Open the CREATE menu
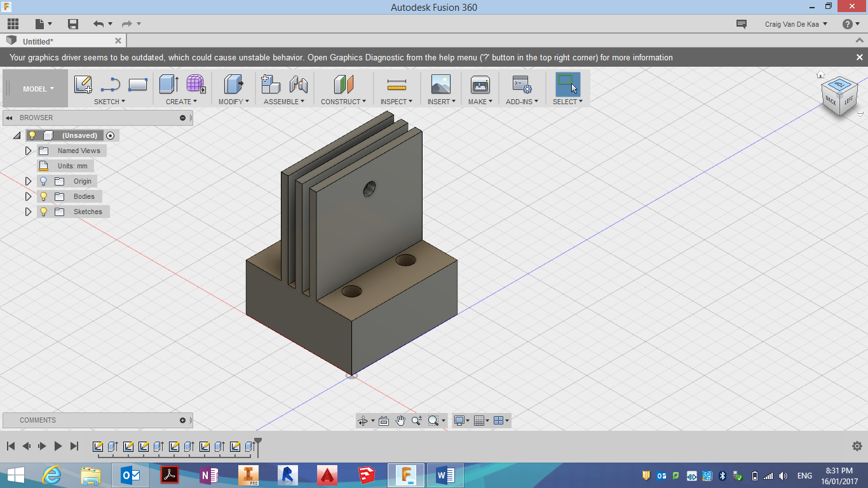 pos(182,102)
